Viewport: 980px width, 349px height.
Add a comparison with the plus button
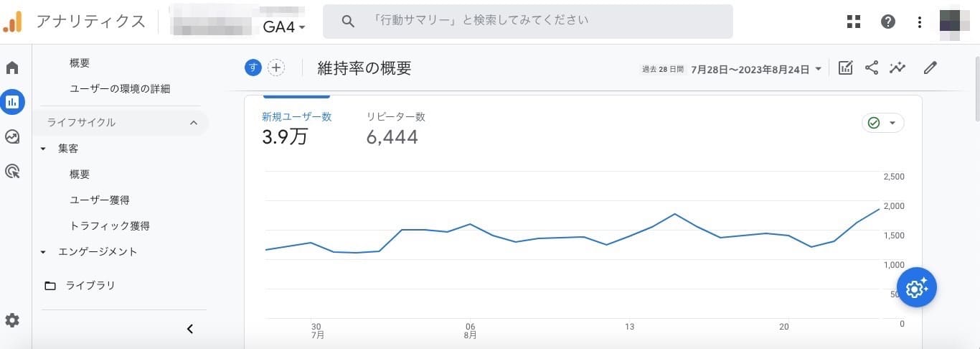[x=276, y=68]
